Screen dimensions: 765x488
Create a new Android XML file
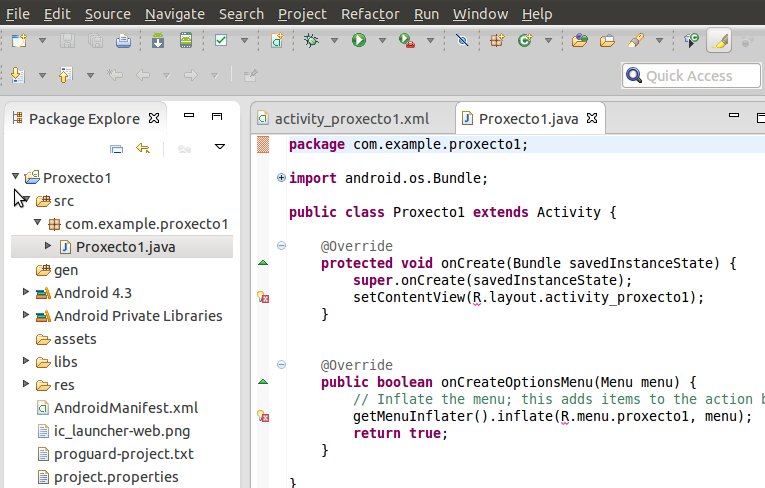coord(277,40)
